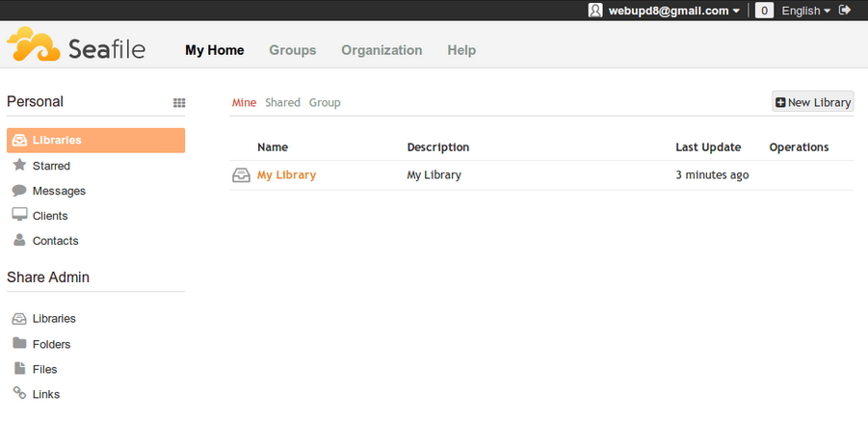Viewport: 868px width, 422px height.
Task: Click the person icon for Contacts
Action: click(19, 240)
